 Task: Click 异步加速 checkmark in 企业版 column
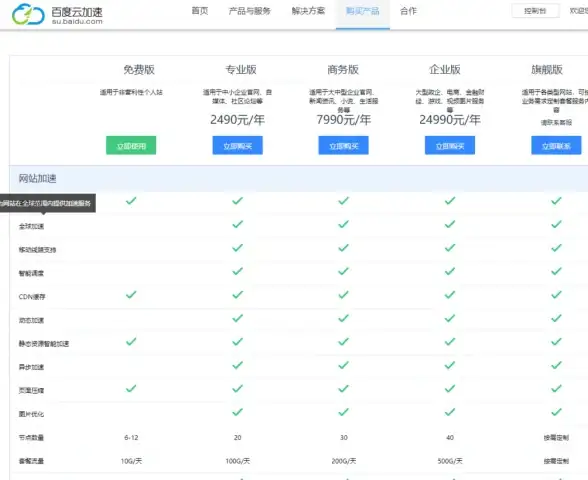point(450,365)
